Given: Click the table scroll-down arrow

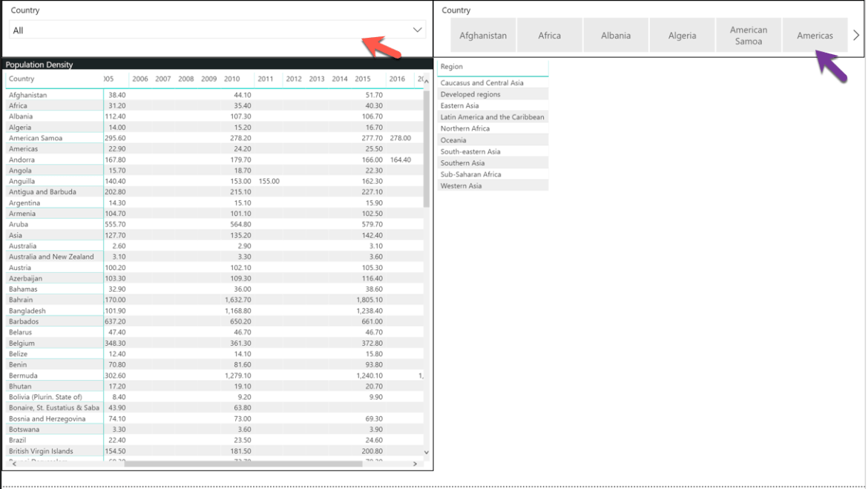Looking at the screenshot, I should [x=427, y=453].
